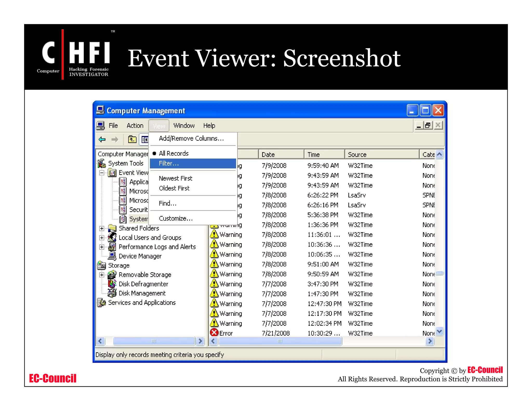Viewport: 532px width, 411px height.
Task: Click the event list's scroll-down arrow
Action: (439, 332)
